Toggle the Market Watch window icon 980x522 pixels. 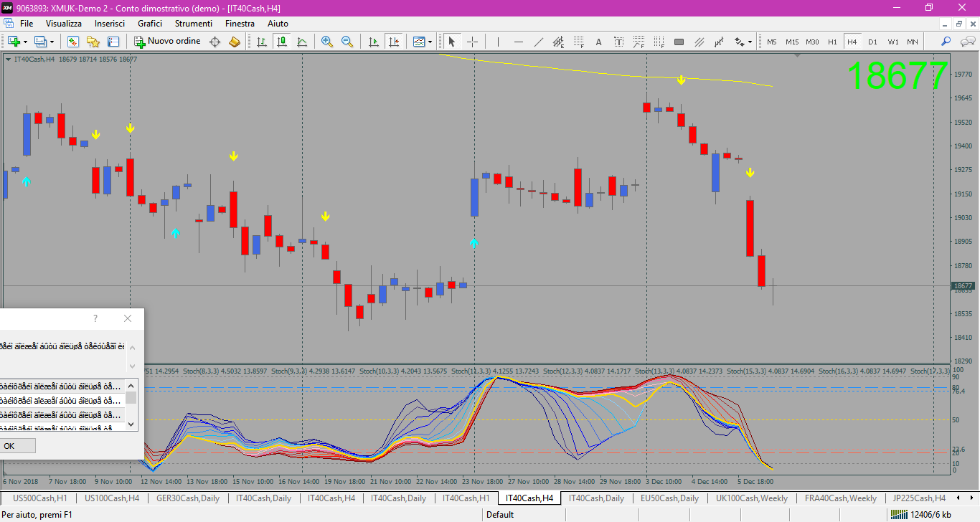pos(73,42)
